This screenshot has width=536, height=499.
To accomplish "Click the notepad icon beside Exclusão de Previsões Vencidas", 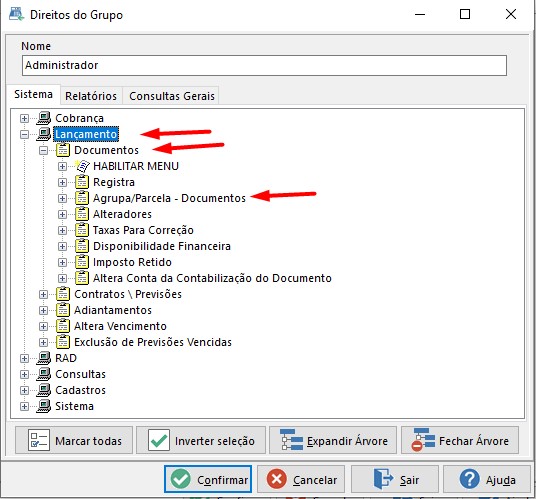I will [x=63, y=342].
